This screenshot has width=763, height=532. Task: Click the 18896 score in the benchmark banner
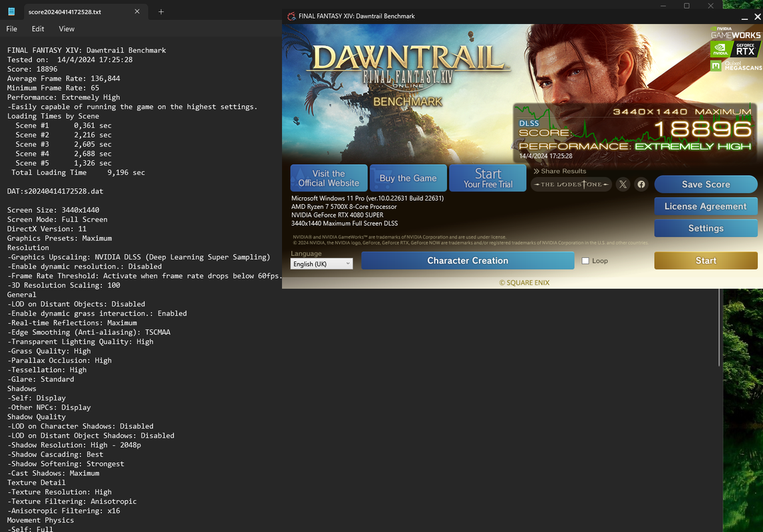coord(702,130)
